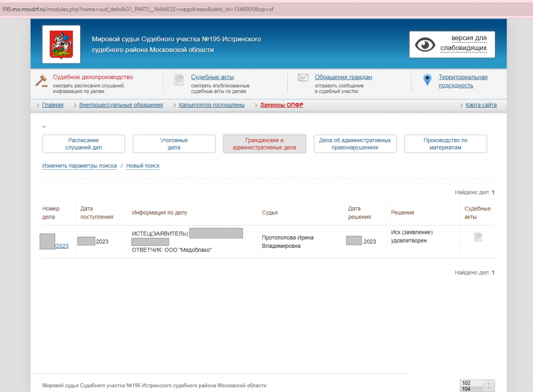Click the judge name Протопопова Ирина Владимировна
This screenshot has width=533, height=392.
287,242
